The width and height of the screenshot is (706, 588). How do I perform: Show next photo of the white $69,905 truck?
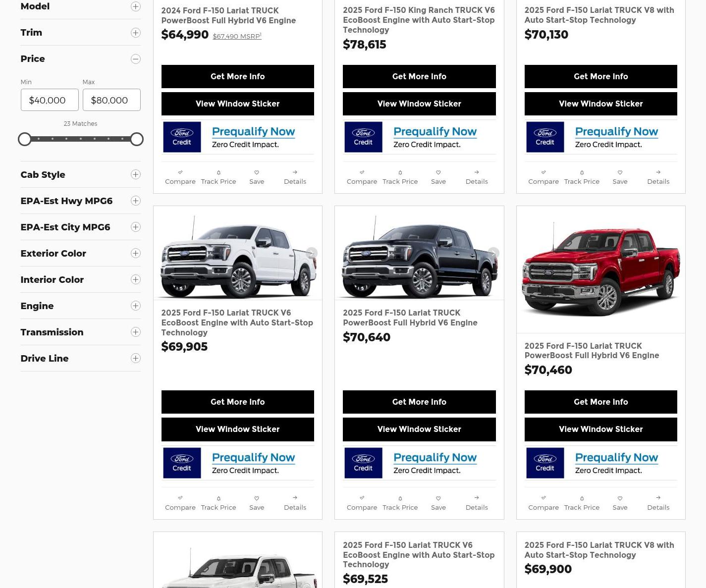(x=312, y=253)
